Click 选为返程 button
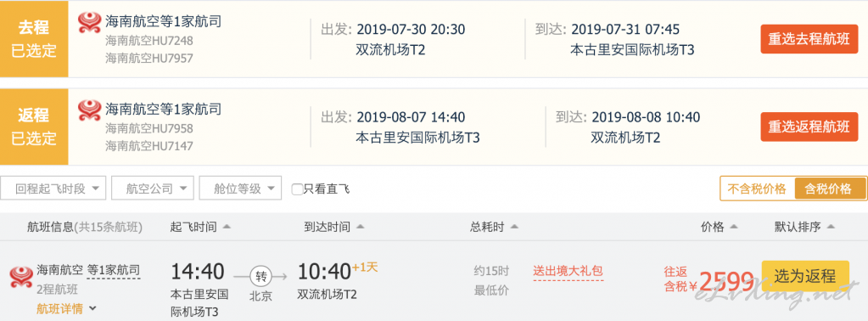 coord(805,275)
